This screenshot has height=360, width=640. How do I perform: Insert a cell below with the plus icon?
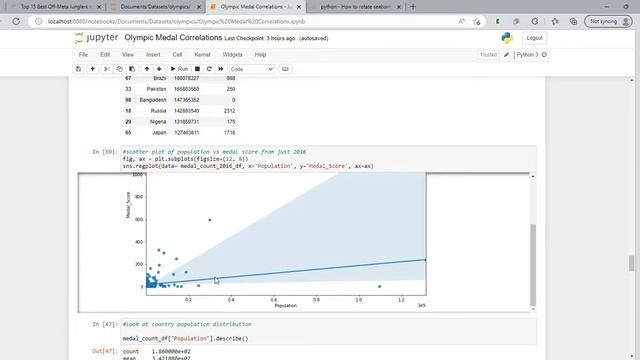92,69
